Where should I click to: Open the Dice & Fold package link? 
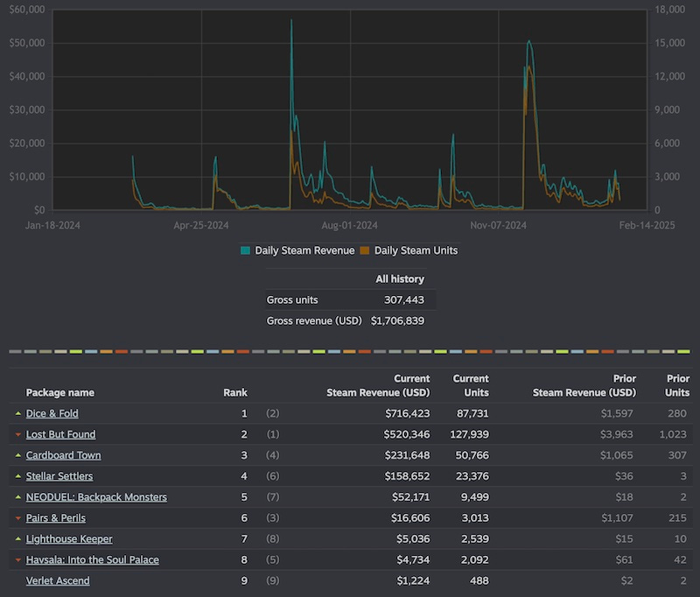pyautogui.click(x=52, y=413)
